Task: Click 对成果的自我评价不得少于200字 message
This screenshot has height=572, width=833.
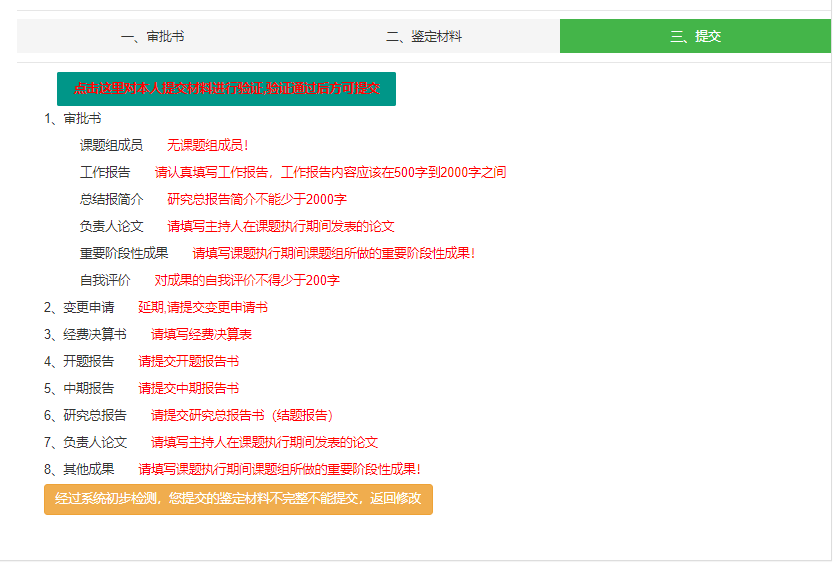Action: 247,280
